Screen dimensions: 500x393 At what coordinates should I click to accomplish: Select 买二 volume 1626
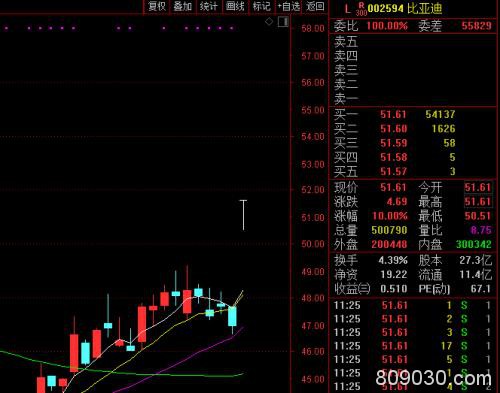click(x=443, y=129)
